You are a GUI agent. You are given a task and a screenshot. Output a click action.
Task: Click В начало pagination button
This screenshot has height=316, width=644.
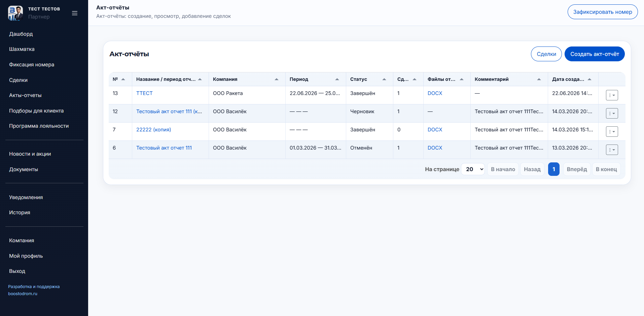pos(503,169)
